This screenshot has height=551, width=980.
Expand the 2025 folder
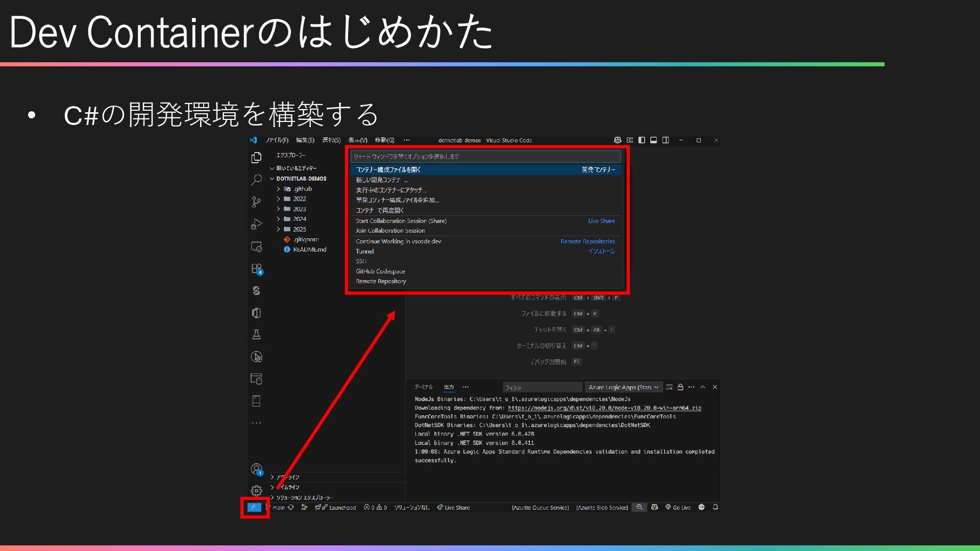[291, 229]
